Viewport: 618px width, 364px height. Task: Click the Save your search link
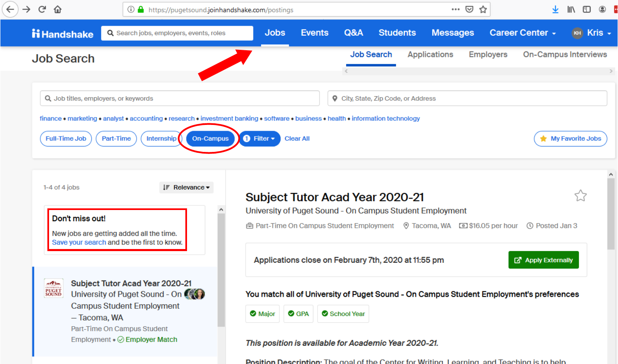79,242
